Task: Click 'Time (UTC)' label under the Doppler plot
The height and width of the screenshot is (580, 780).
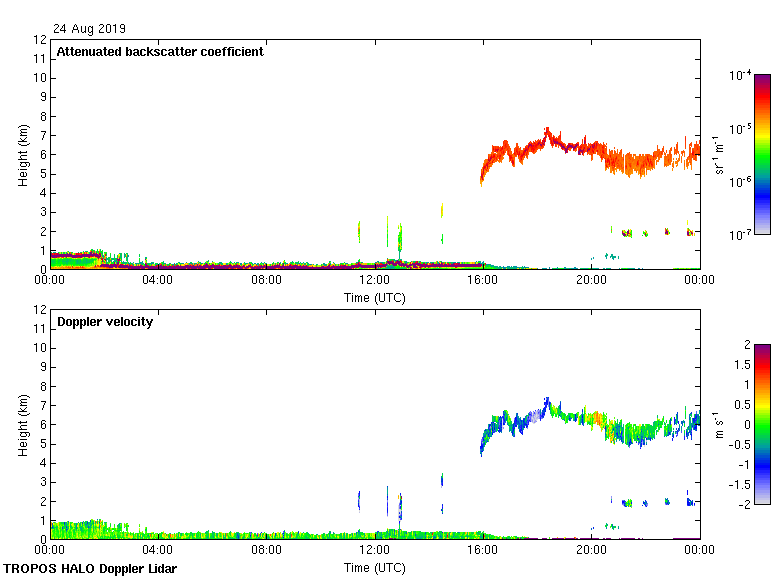Action: [x=375, y=567]
